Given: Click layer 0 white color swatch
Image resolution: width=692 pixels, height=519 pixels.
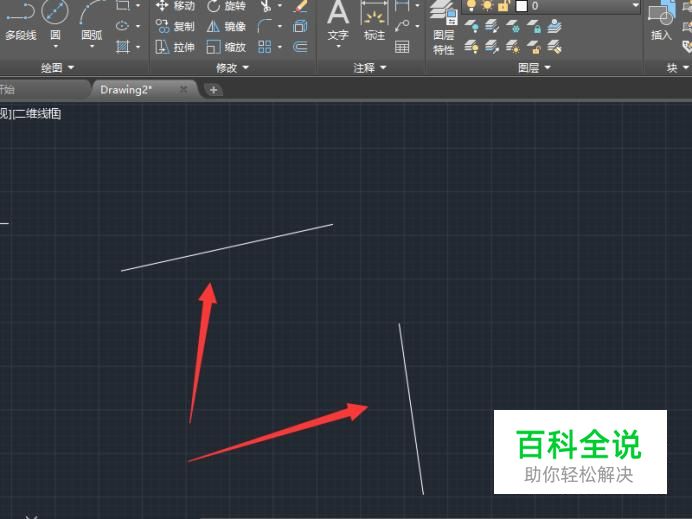Looking at the screenshot, I should tap(522, 6).
